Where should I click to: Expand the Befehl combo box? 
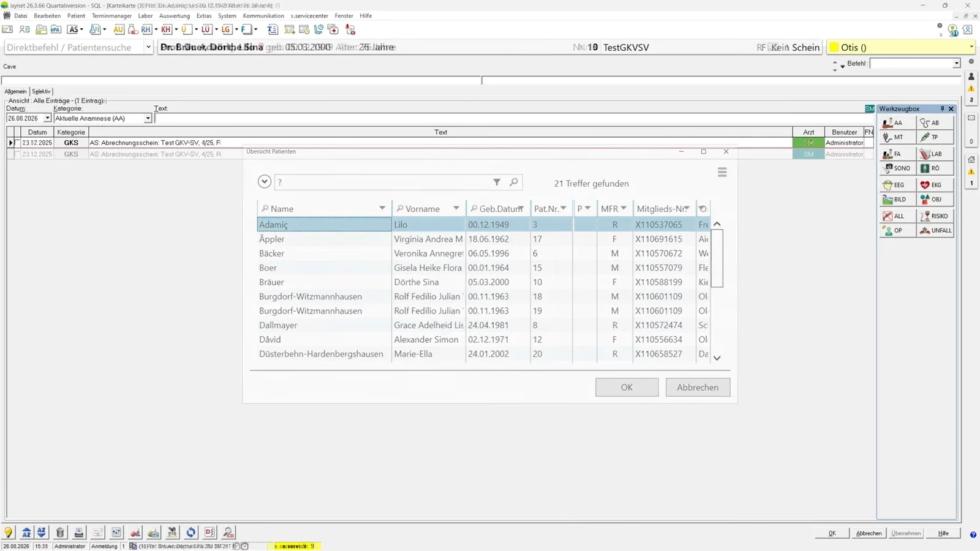956,64
